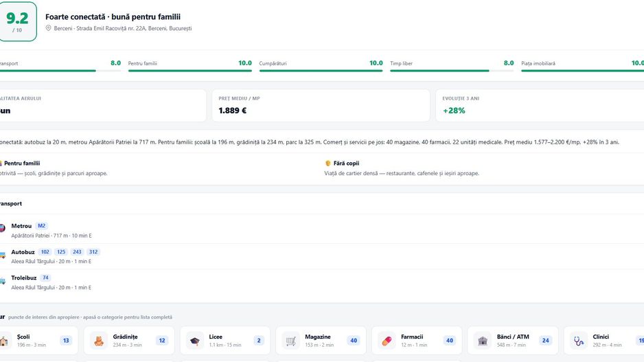Click the Piața imobiliară score progress bar
Image resolution: width=644 pixels, height=362 pixels.
point(582,71)
